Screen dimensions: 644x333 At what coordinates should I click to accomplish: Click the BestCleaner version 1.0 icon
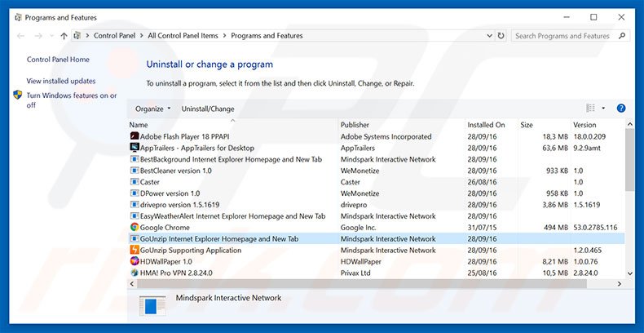(x=135, y=171)
